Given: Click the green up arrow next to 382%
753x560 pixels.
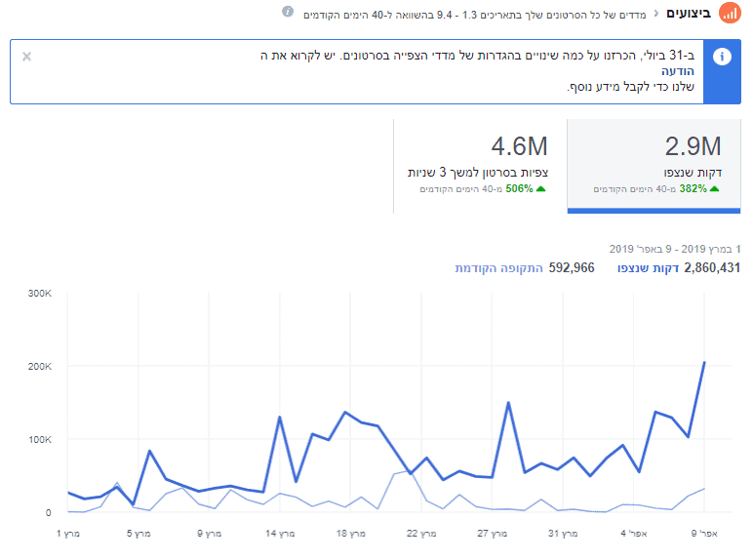Looking at the screenshot, I should click(714, 189).
